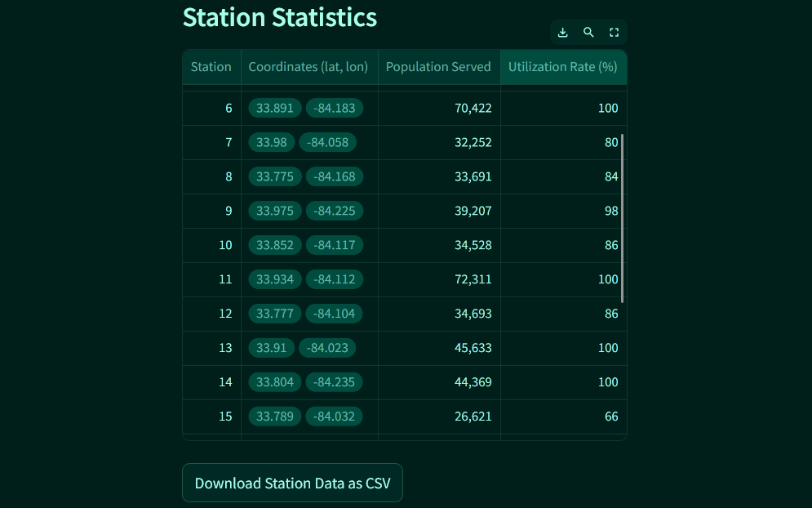Select utilization cell for station 12

click(563, 314)
